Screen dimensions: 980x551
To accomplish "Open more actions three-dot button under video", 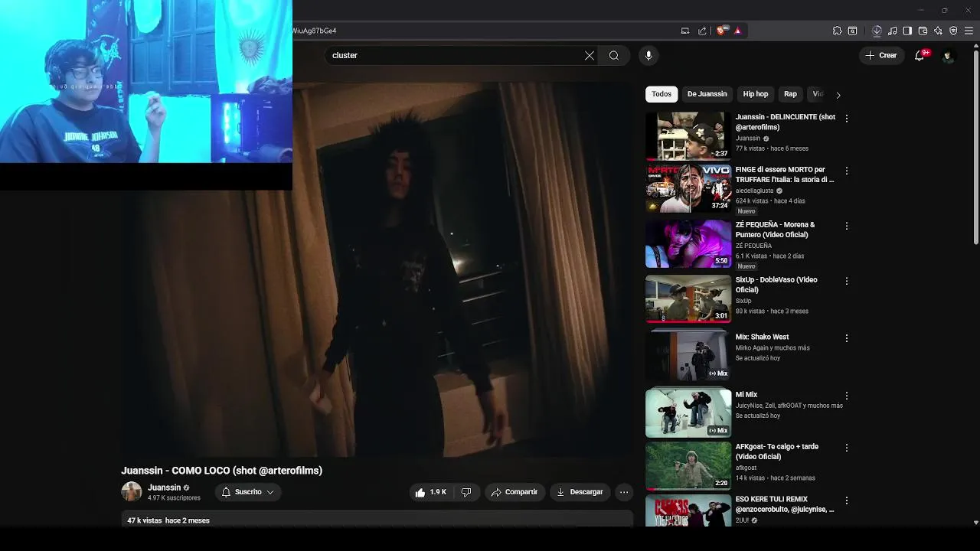I will [x=624, y=492].
